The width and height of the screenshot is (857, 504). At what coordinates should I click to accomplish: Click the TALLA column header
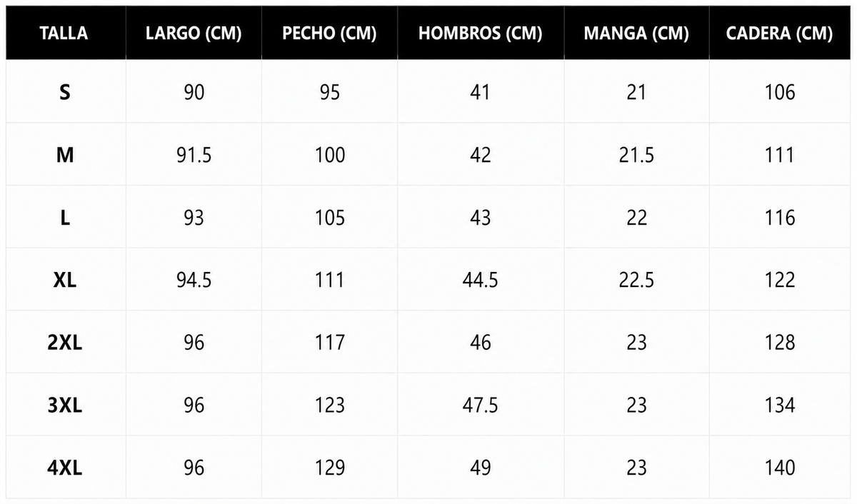click(64, 34)
